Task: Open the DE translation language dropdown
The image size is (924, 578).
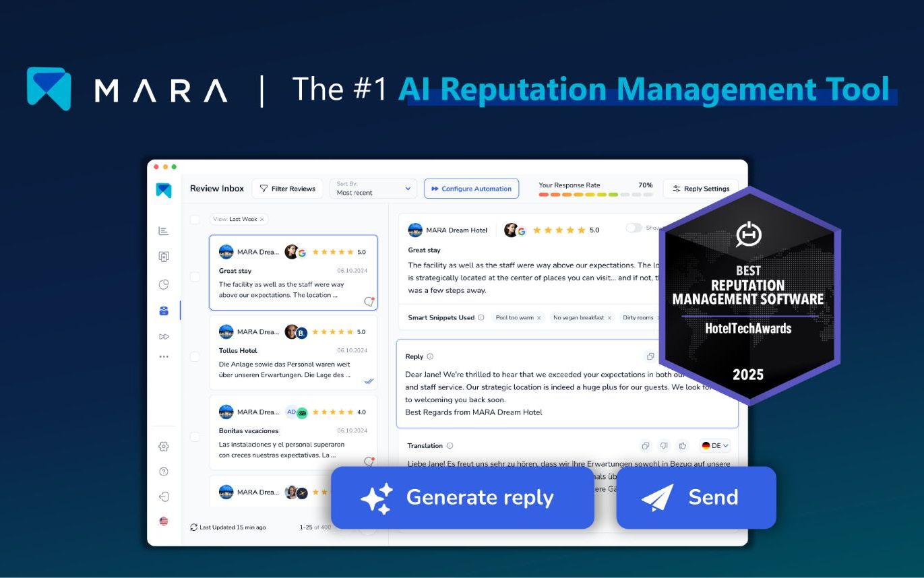Action: tap(715, 445)
